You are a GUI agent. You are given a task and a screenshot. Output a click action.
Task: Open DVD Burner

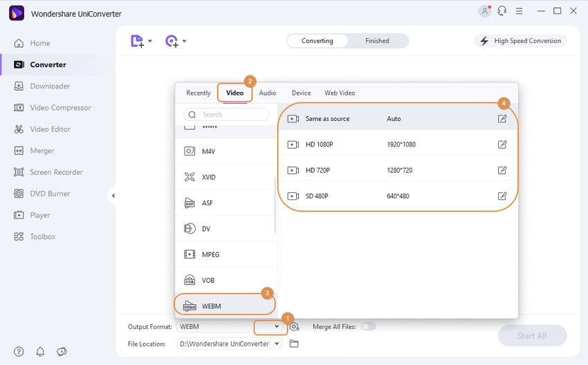point(42,194)
